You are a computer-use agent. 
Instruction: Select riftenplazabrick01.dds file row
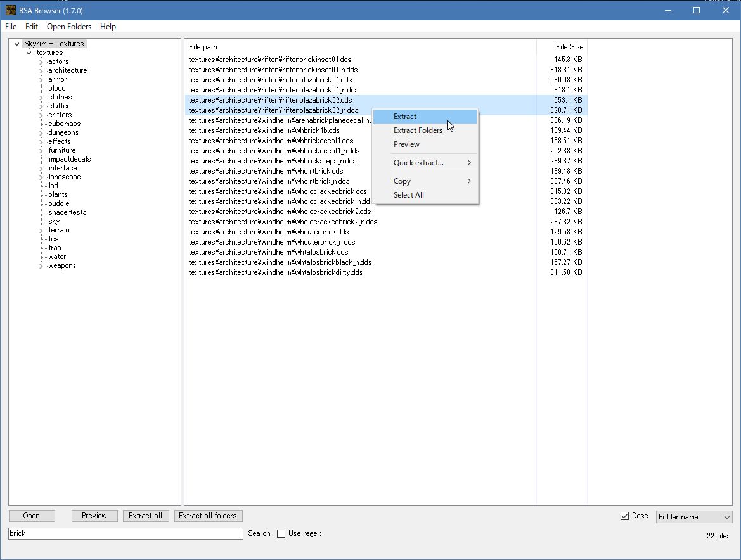(x=385, y=80)
